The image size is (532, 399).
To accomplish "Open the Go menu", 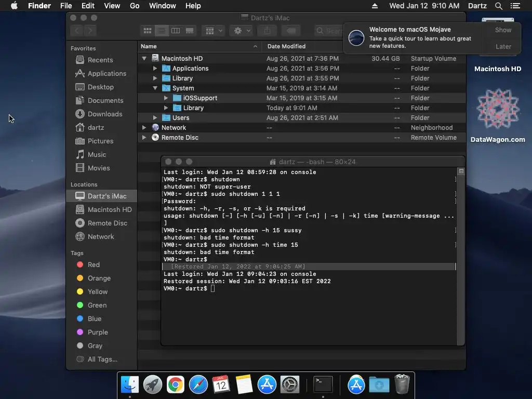I will click(135, 6).
